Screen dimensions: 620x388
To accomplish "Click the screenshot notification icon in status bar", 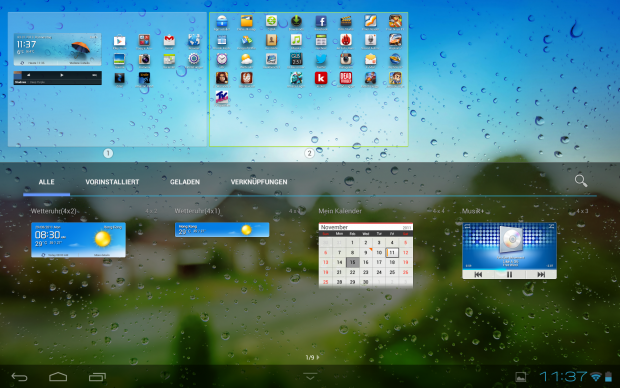I will click(520, 377).
